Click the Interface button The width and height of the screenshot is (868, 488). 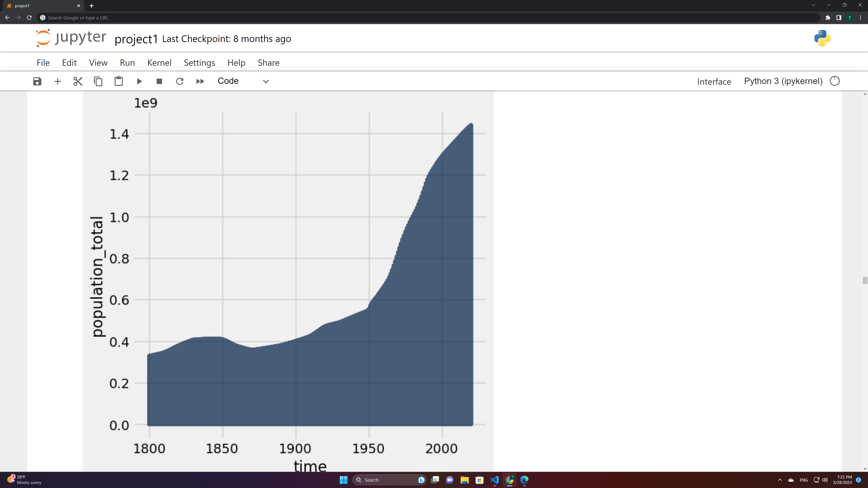(x=714, y=82)
